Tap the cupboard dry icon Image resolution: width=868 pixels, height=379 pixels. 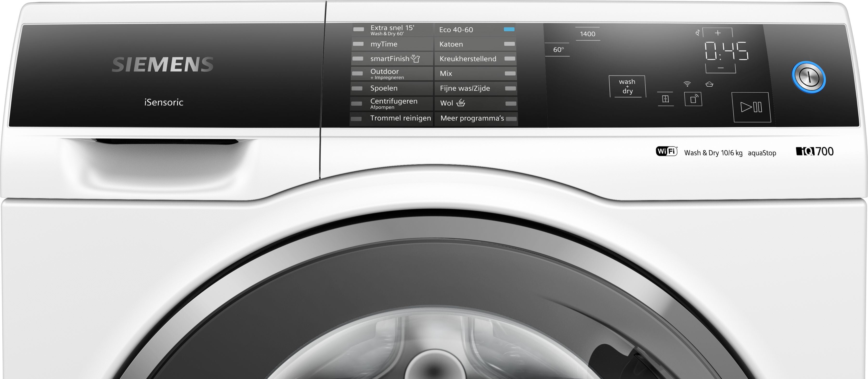click(665, 99)
